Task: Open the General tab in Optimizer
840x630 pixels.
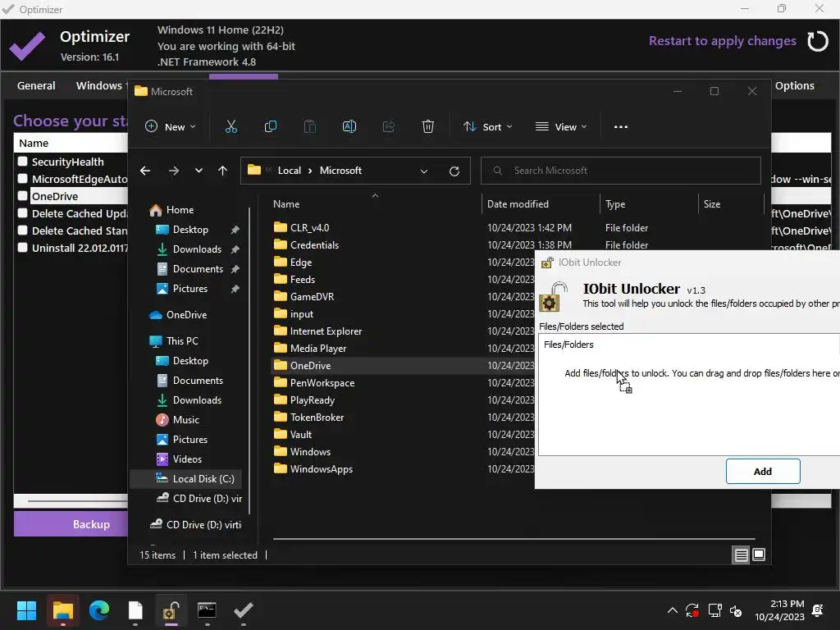Action: [36, 85]
